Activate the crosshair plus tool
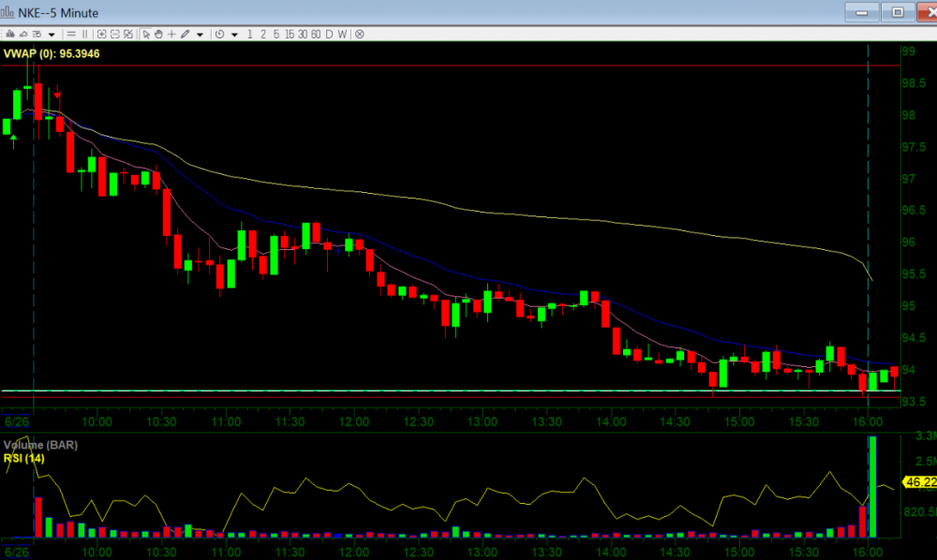 [171, 34]
